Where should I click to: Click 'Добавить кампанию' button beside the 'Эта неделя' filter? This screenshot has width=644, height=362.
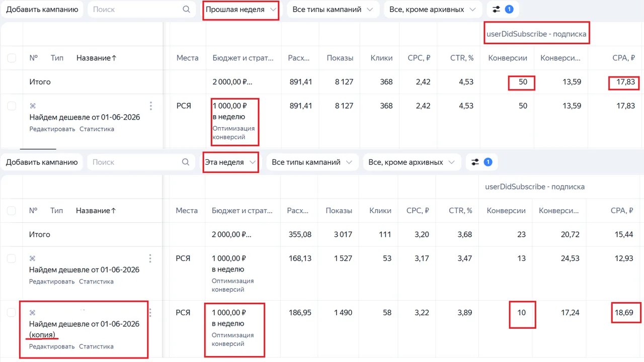pos(42,162)
